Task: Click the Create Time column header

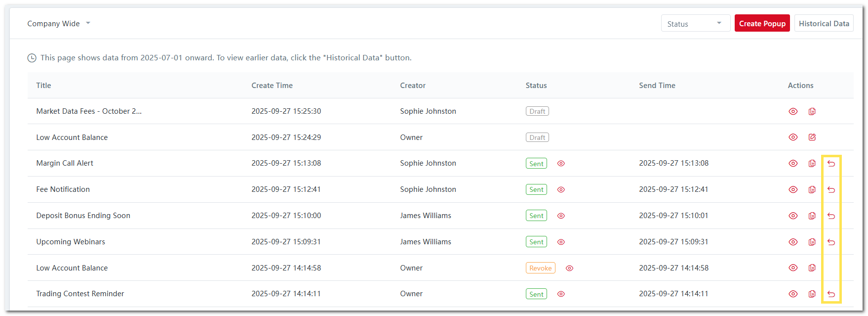Action: [272, 86]
